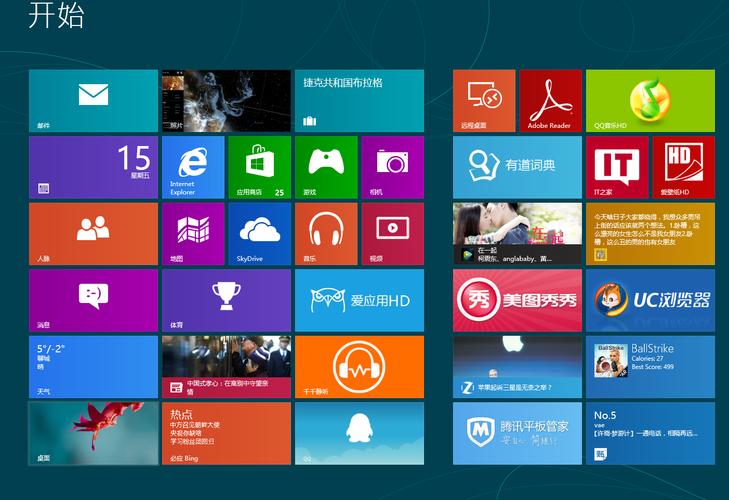Open the green Store tile
This screenshot has width=729, height=500.
coord(259,167)
